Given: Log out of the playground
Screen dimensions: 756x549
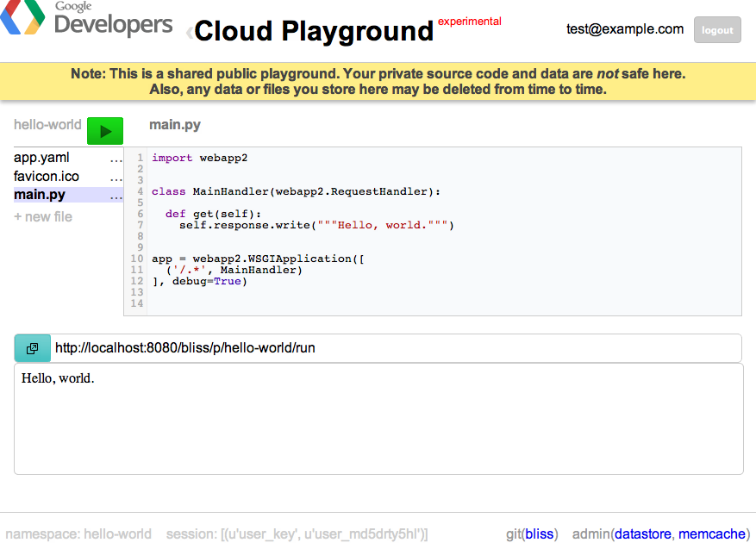Looking at the screenshot, I should 717,29.
